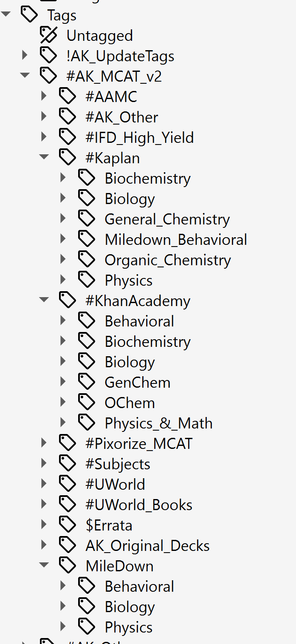Screen dimensions: 296x644
Task: Collapse the #AK_MCAT_v2 tag tree
Action: (25, 76)
